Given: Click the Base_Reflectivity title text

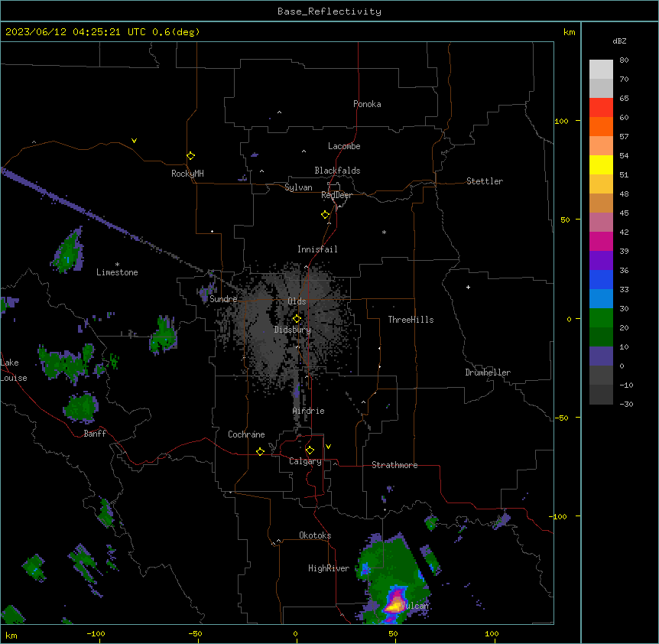Looking at the screenshot, I should pos(329,11).
